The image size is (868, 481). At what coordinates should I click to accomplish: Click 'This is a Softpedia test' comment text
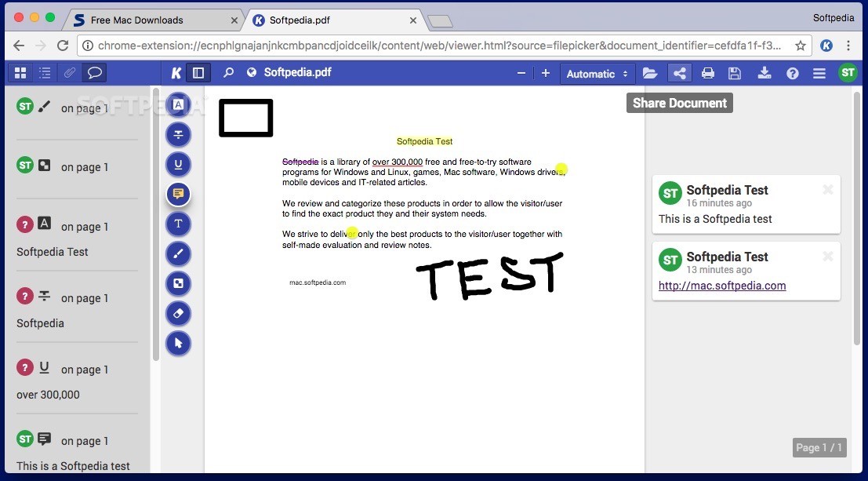tap(715, 219)
